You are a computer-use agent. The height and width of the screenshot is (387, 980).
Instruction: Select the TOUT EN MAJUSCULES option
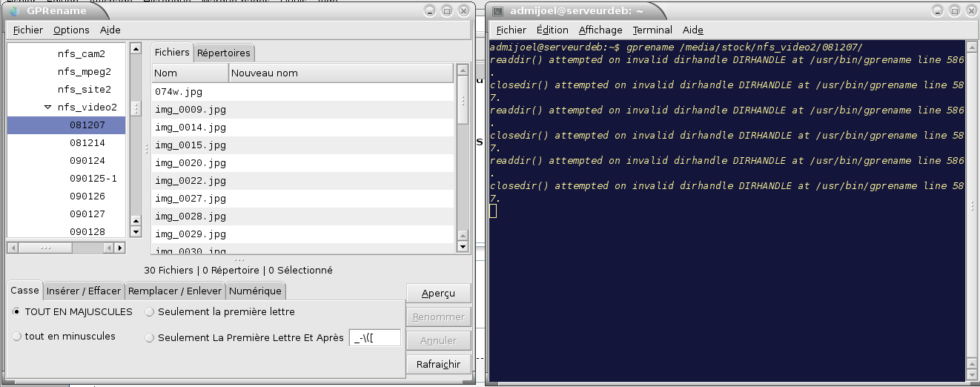(x=17, y=312)
